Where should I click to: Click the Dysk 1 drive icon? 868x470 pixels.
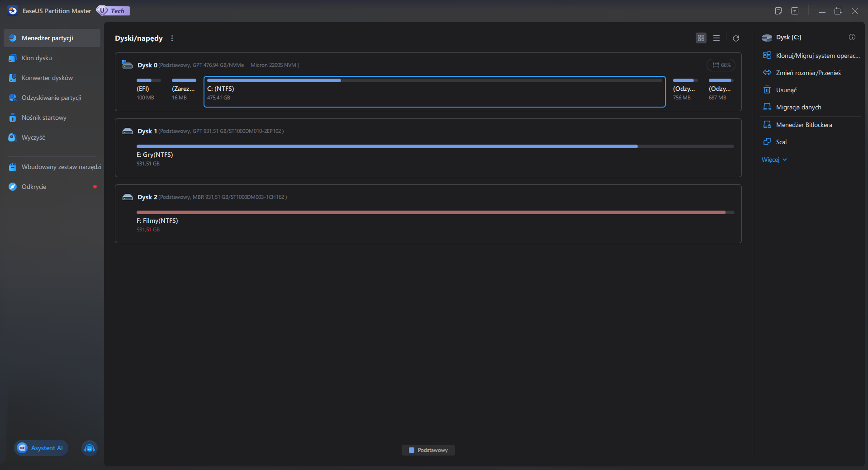(128, 131)
